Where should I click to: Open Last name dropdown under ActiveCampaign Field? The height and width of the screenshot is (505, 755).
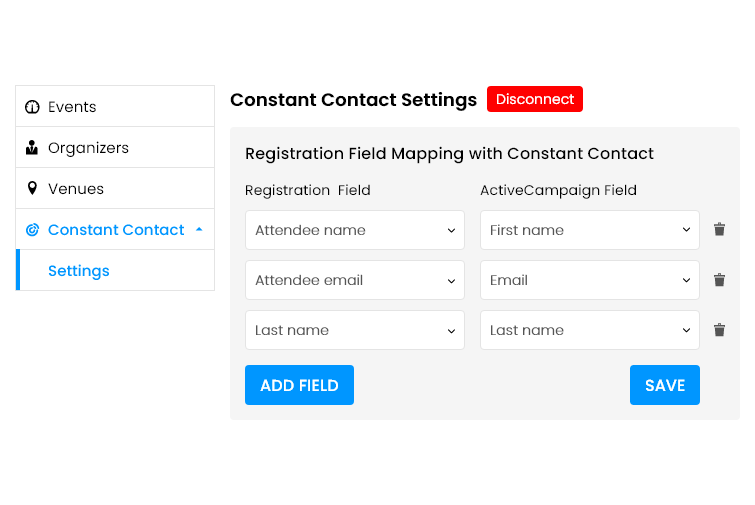[590, 330]
